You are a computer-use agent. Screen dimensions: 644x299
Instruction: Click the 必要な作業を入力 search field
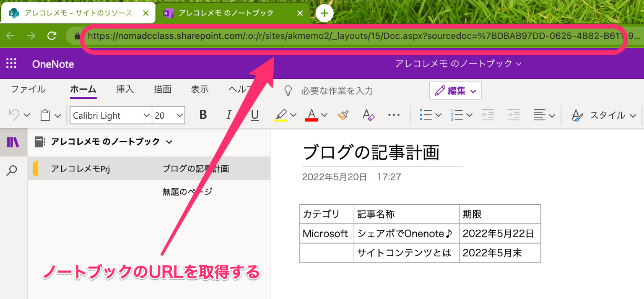[x=335, y=91]
